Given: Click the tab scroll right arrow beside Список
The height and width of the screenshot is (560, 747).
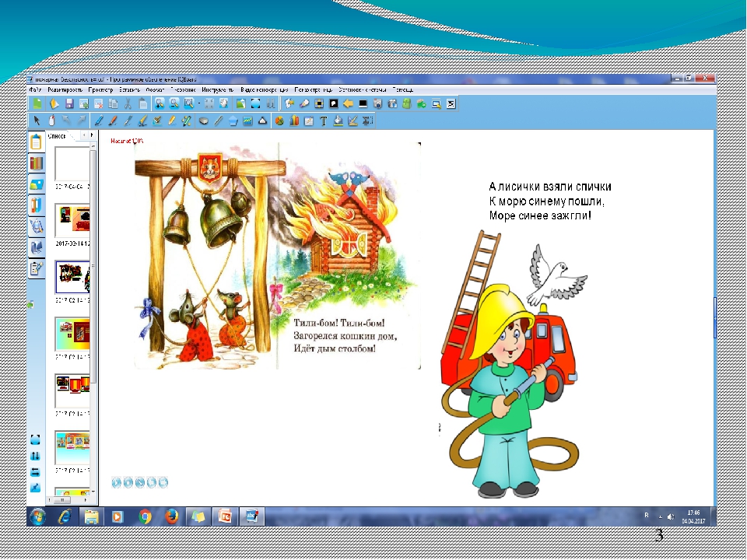Looking at the screenshot, I should click(92, 135).
